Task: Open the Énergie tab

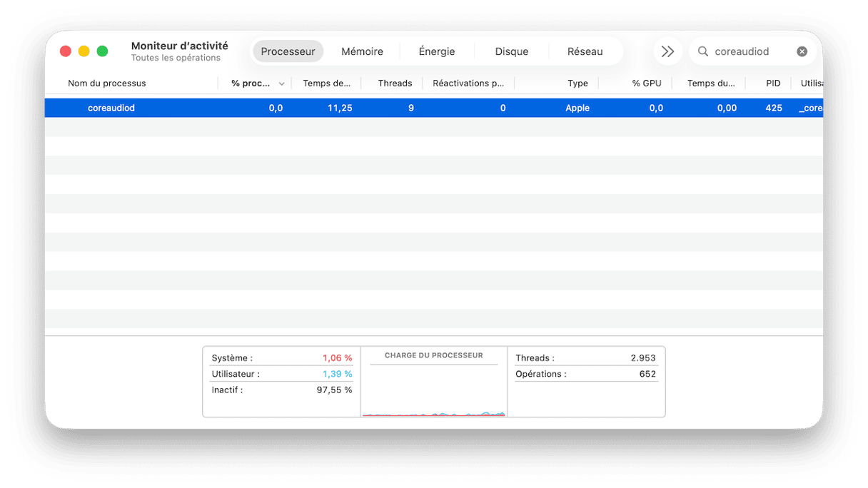Action: click(436, 51)
